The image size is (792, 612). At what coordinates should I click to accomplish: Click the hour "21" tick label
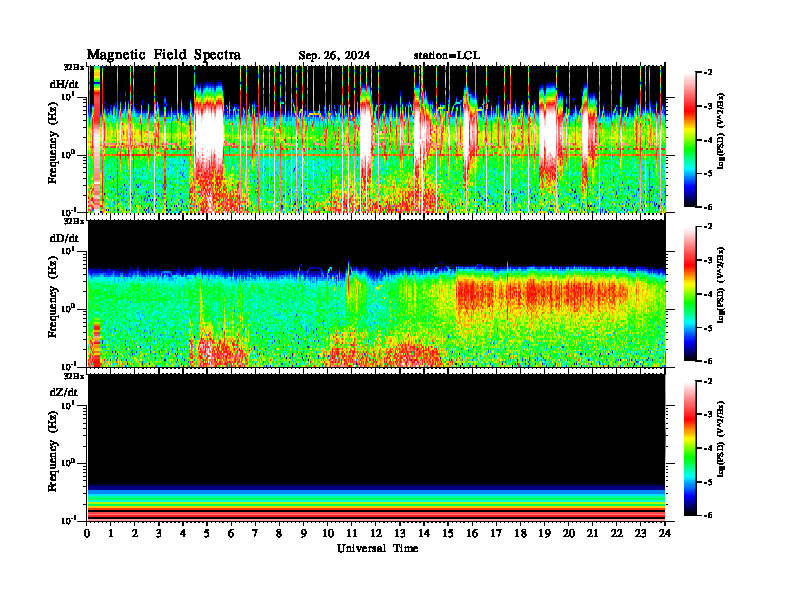(x=592, y=533)
